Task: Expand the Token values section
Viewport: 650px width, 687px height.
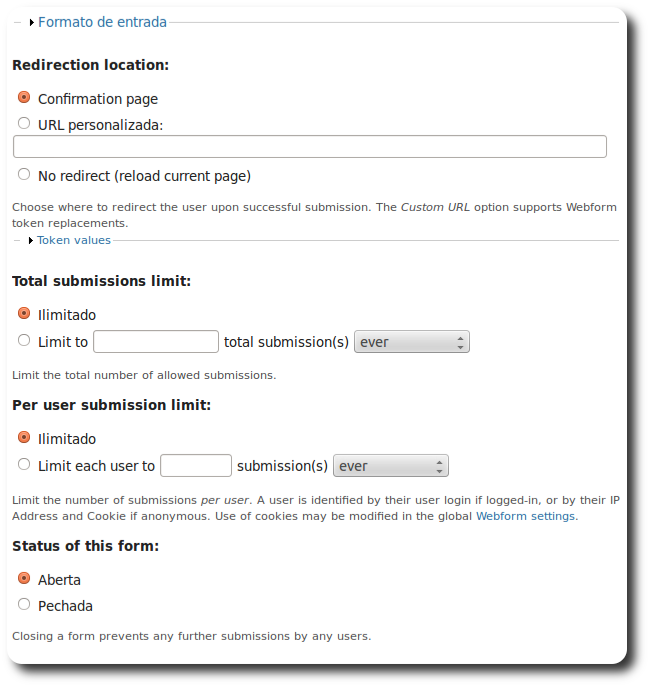Action: (74, 240)
